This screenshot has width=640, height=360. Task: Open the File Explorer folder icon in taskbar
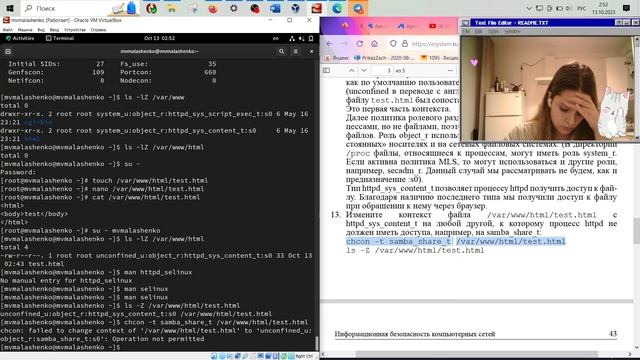click(x=171, y=8)
